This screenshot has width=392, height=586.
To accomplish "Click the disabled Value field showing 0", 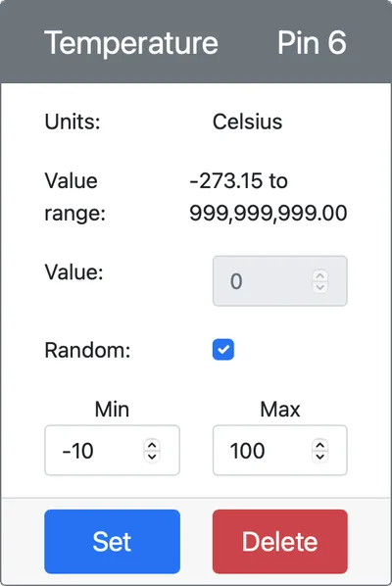I will point(280,281).
